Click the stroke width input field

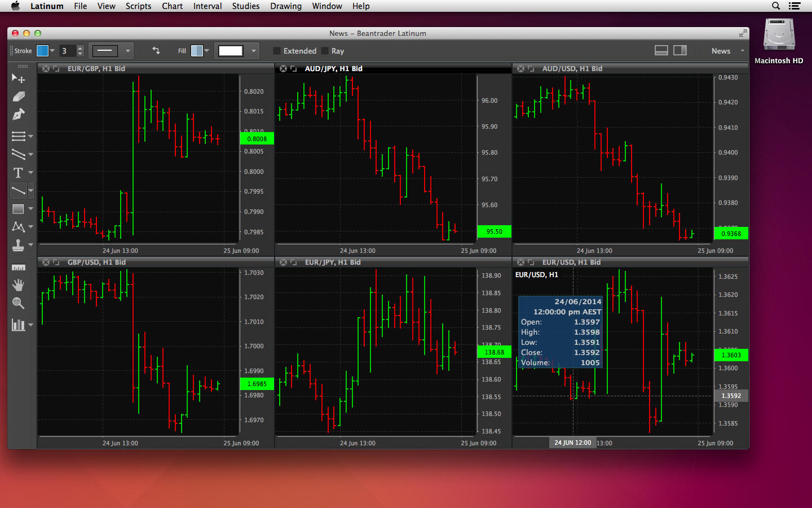[x=68, y=51]
